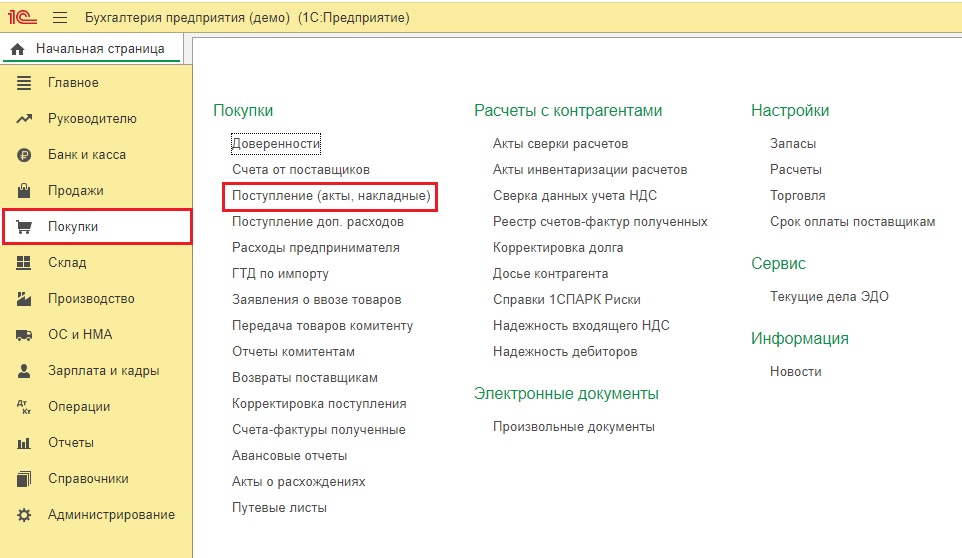
Task: Click the Отчеты bar chart icon
Action: coord(24,443)
